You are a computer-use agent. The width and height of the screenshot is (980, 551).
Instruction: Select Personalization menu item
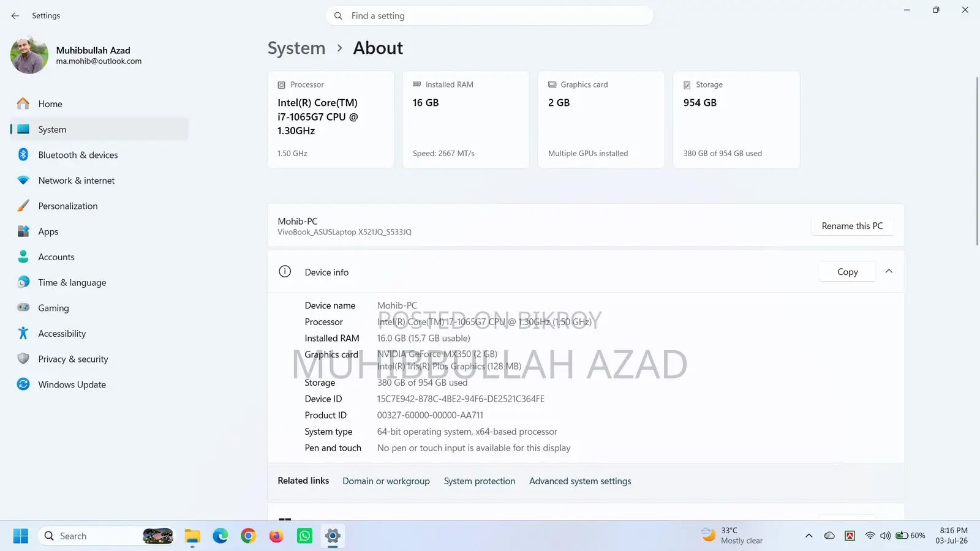point(99,206)
